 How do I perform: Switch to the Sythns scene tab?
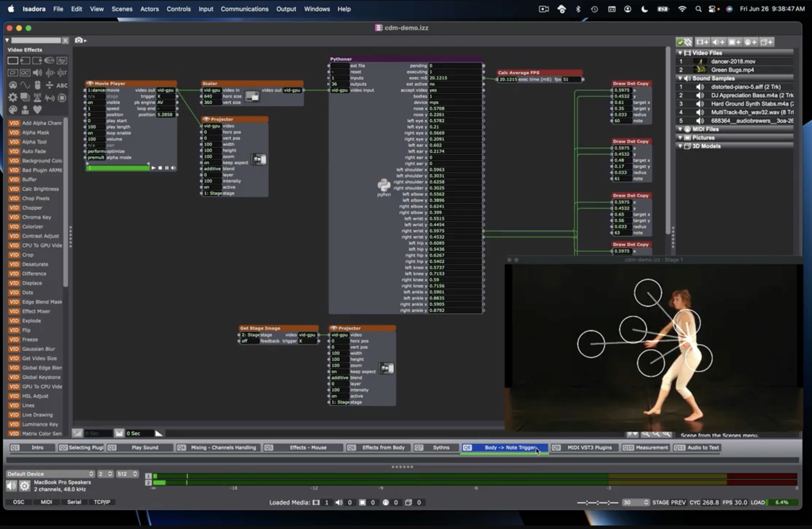[x=437, y=447]
